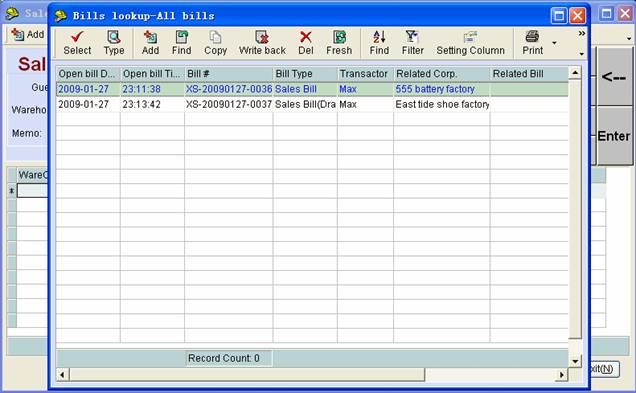Click the Sales Bill(Dra type cell
Image resolution: width=636 pixels, height=393 pixels.
[x=305, y=104]
